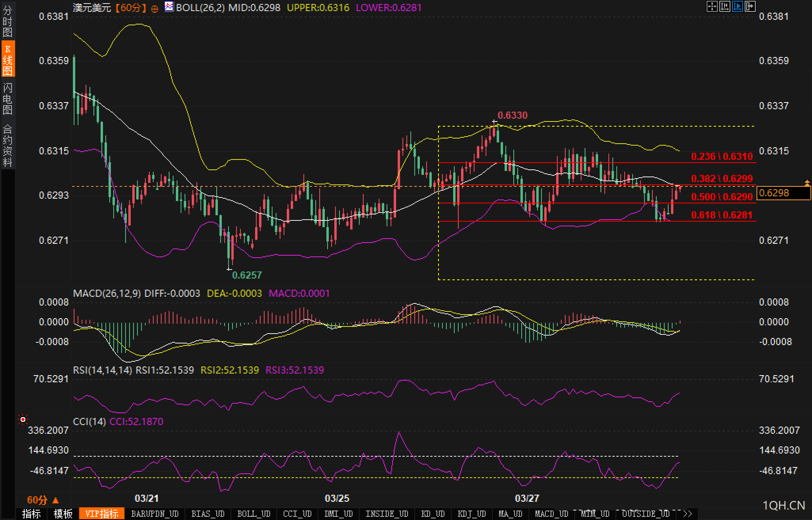Viewport: 812px width, 520px height.
Task: Open 合约资料 contract info
Action: pyautogui.click(x=8, y=145)
